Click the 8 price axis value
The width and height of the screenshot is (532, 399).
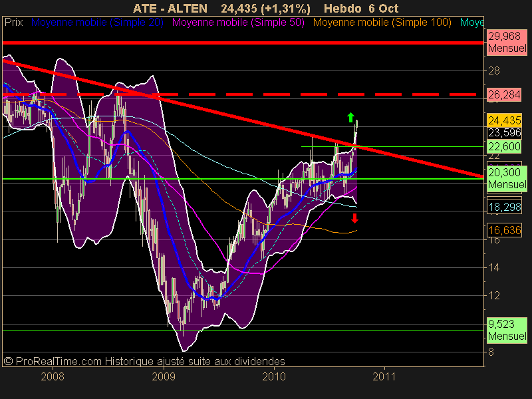(x=491, y=352)
